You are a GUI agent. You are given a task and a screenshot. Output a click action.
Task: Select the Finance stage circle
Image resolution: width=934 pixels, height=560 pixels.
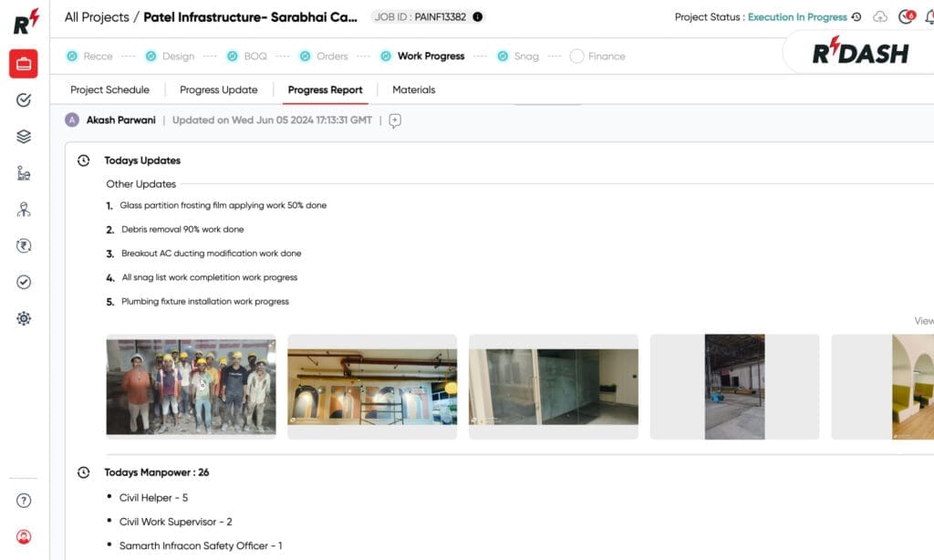pyautogui.click(x=576, y=57)
